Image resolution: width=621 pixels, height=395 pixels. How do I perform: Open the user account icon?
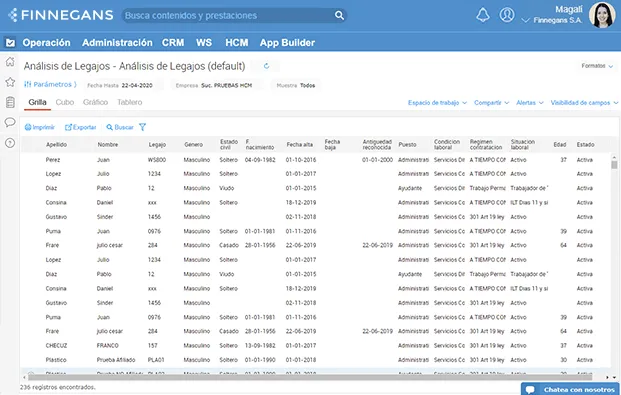click(x=507, y=15)
